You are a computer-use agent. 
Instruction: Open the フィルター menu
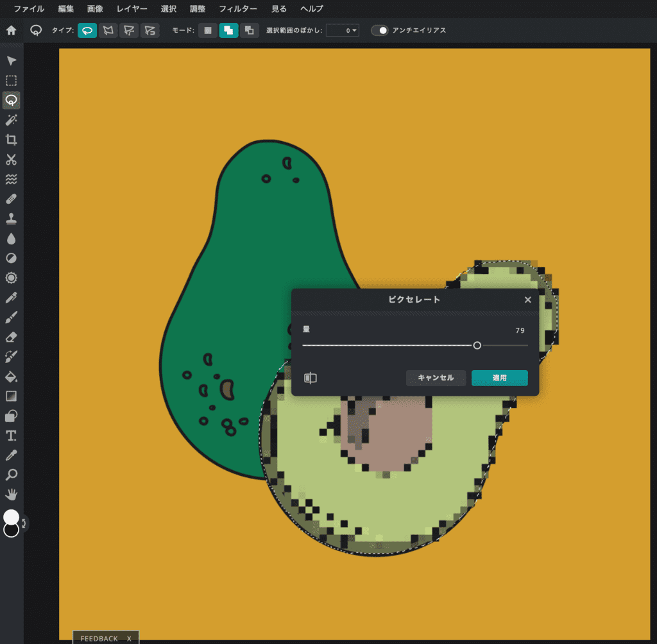pos(238,9)
